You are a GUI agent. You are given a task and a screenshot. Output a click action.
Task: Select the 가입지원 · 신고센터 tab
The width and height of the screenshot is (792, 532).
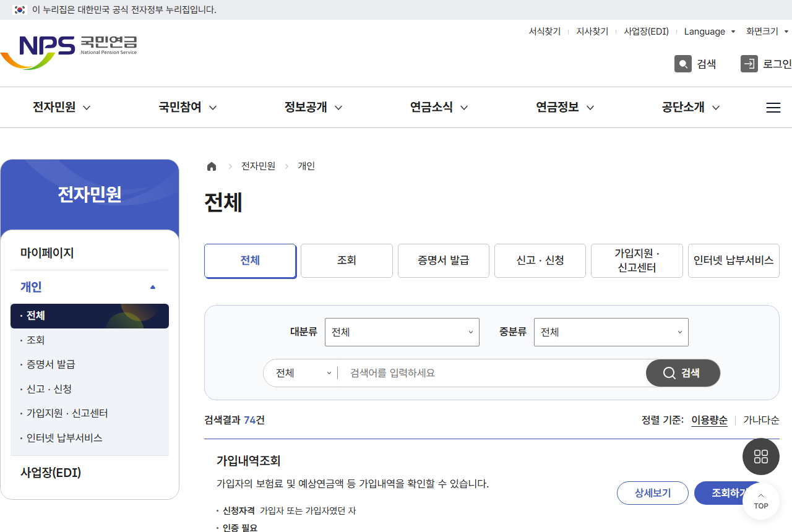click(637, 260)
